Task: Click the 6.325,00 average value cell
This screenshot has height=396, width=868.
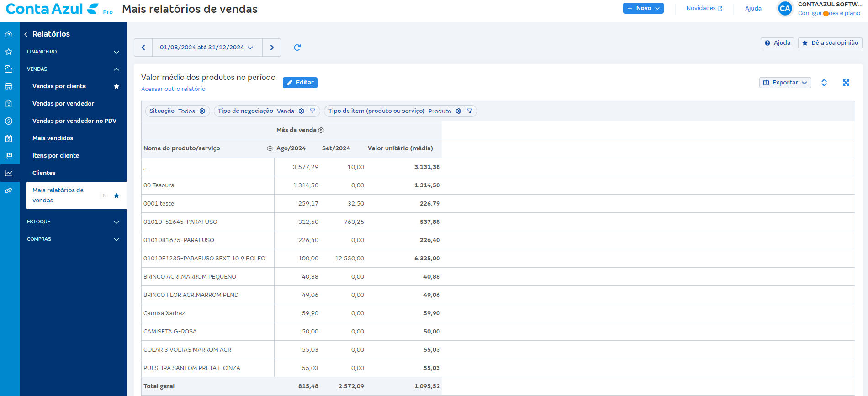Action: 427,259
